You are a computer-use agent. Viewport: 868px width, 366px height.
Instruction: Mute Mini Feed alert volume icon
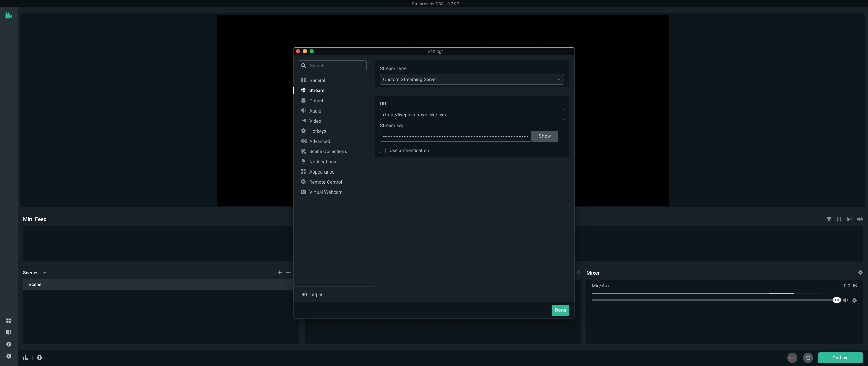click(x=860, y=219)
